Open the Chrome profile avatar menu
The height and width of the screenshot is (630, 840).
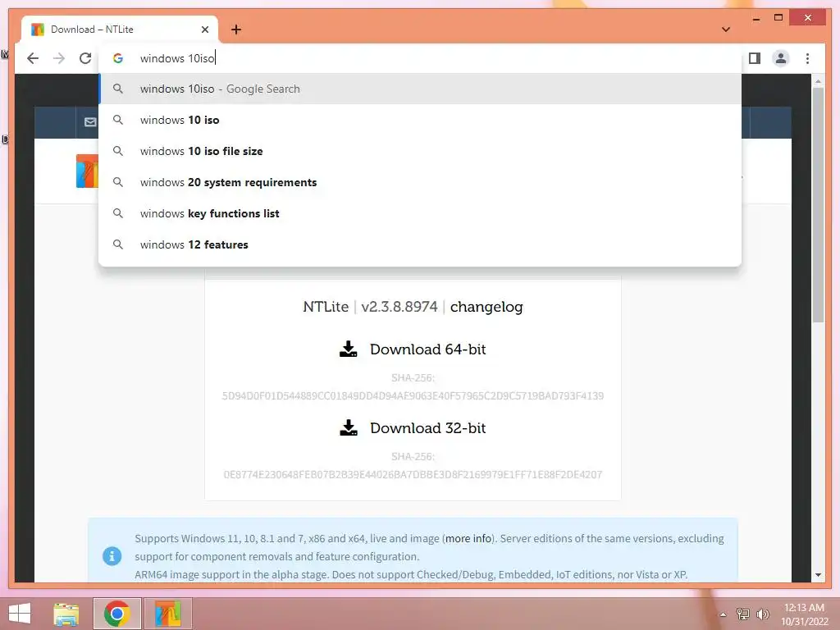[x=781, y=58]
